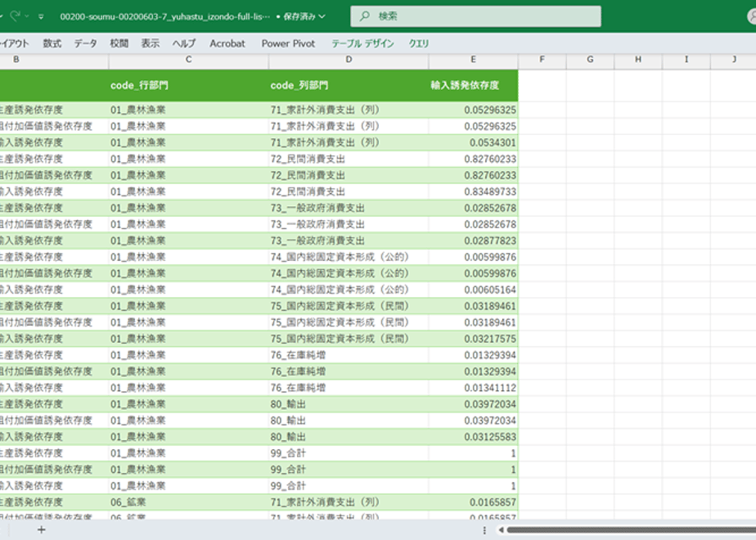Image resolution: width=756 pixels, height=540 pixels.
Task: Select the cell with value 0.83489733
Action: point(474,192)
